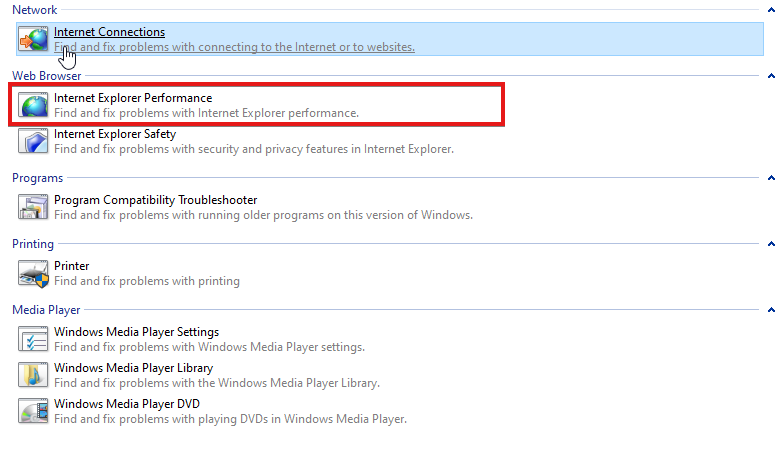Collapse the Network section chevron
The height and width of the screenshot is (472, 784).
point(771,10)
